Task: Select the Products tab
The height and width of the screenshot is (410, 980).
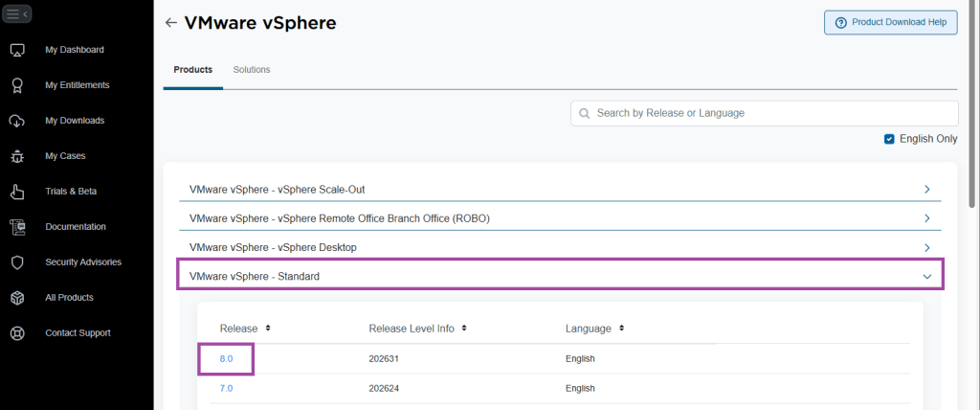Action: click(193, 70)
